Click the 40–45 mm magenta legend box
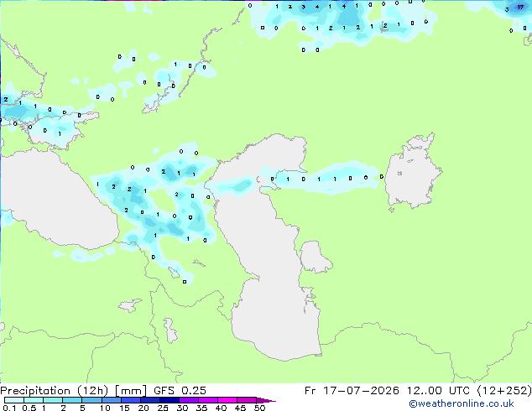 (227, 400)
